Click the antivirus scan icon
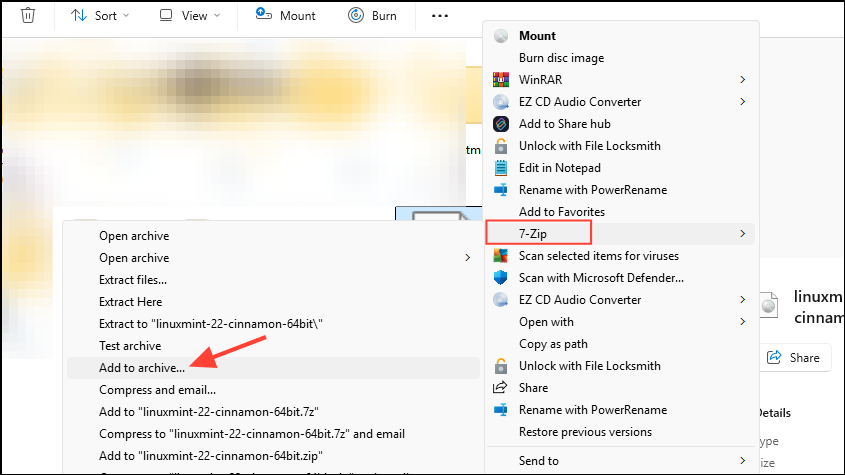Image resolution: width=845 pixels, height=475 pixels. click(501, 256)
